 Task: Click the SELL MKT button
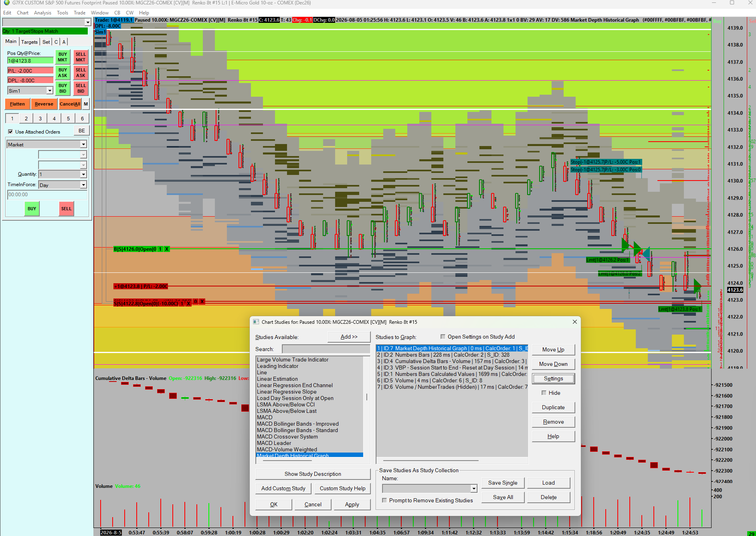coord(81,57)
